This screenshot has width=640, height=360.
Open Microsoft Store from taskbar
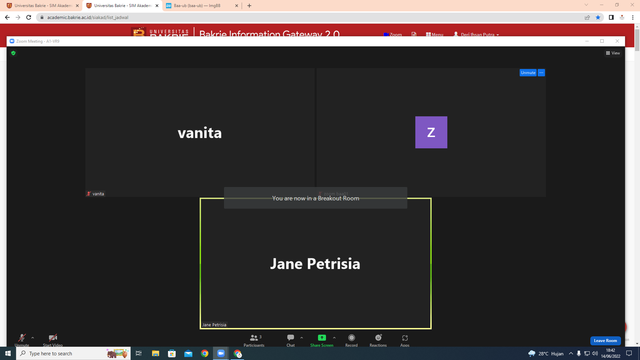pos(172,353)
